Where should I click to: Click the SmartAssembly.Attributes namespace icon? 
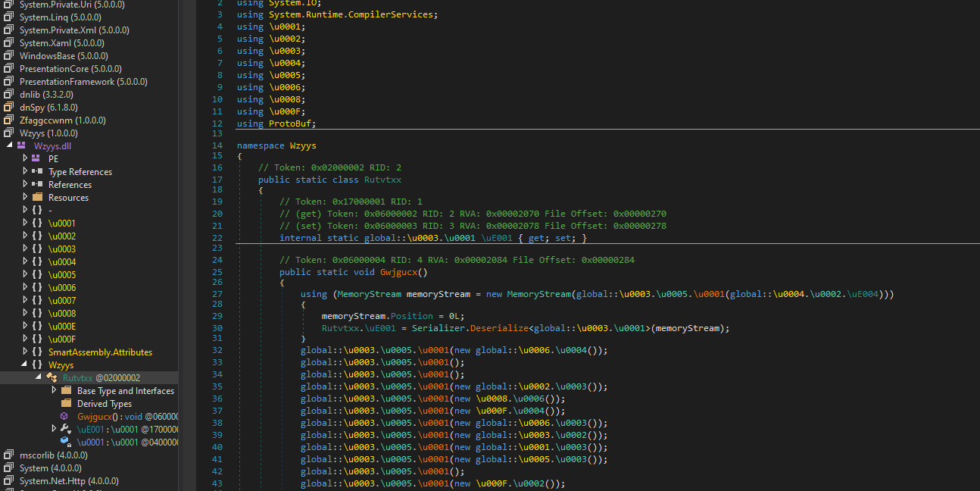(x=36, y=352)
